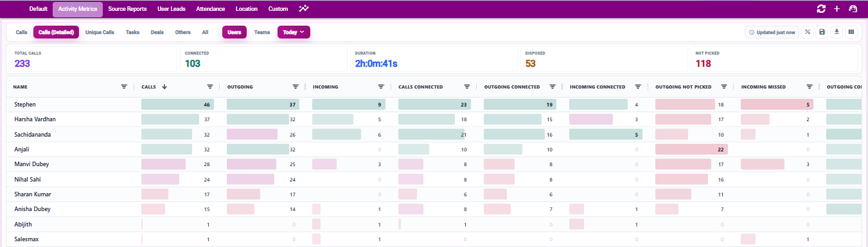Open filter icon for CALLS CONNECTED column
Screen dimensions: 868x247
(467, 87)
